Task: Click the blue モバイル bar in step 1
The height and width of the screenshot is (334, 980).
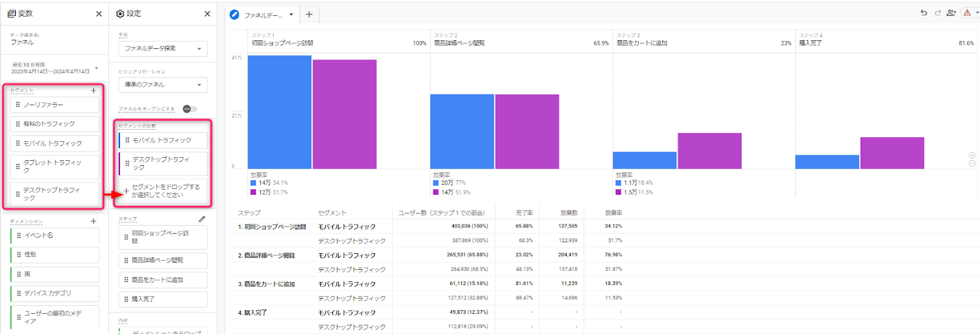Action: 279,112
